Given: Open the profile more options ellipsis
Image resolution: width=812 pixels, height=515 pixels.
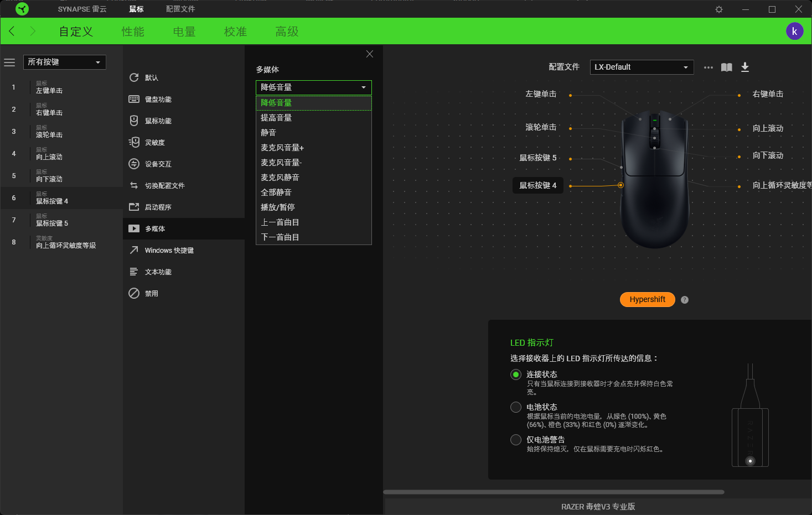Looking at the screenshot, I should point(708,67).
